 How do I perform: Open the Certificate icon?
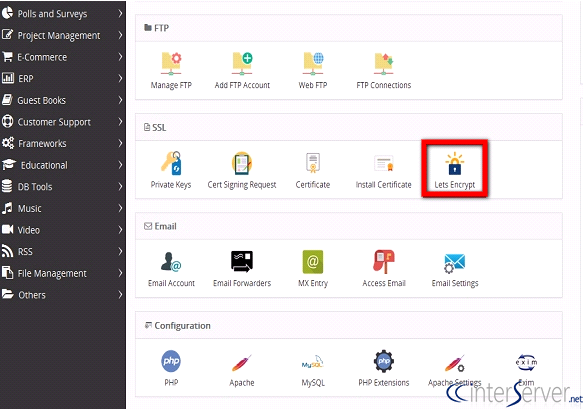(313, 163)
